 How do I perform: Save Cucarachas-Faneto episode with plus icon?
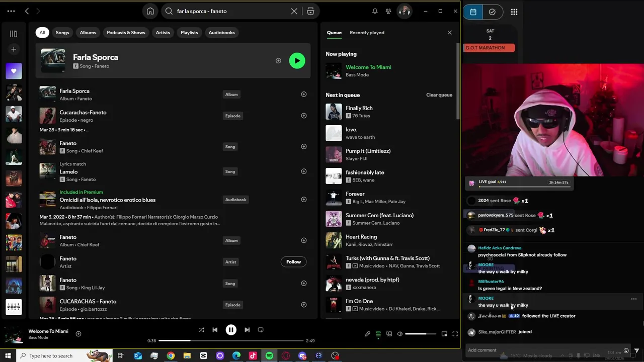pyautogui.click(x=304, y=116)
